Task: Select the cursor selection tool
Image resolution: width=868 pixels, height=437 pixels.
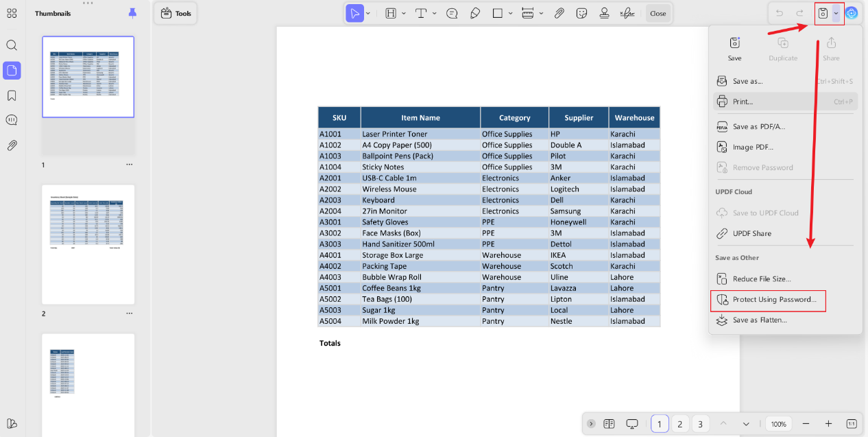Action: pos(354,13)
